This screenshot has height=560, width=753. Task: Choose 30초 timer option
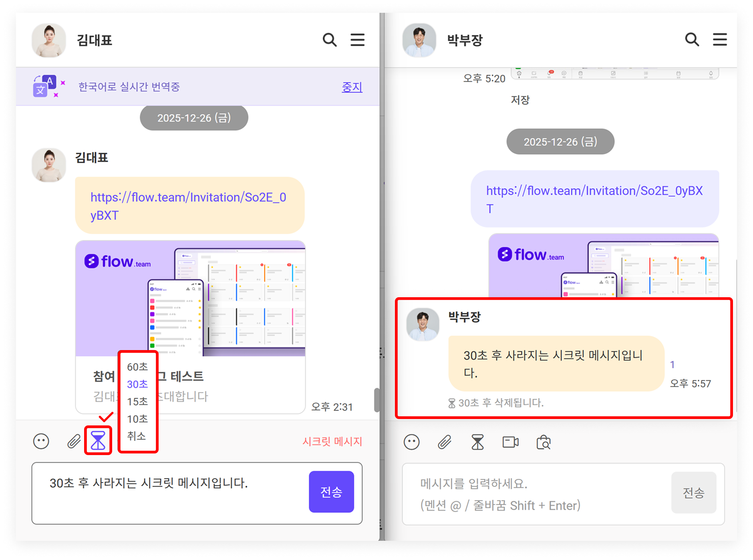[x=137, y=385]
